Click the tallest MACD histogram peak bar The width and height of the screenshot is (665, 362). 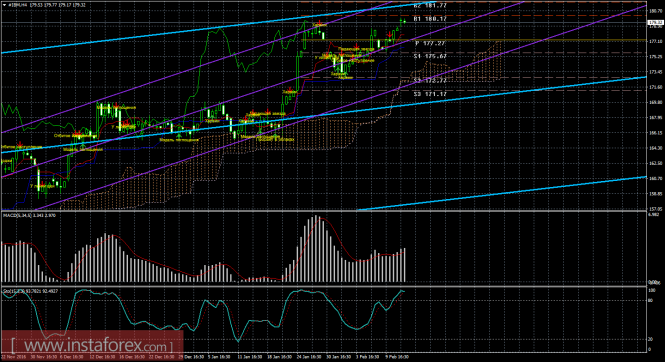[316, 249]
